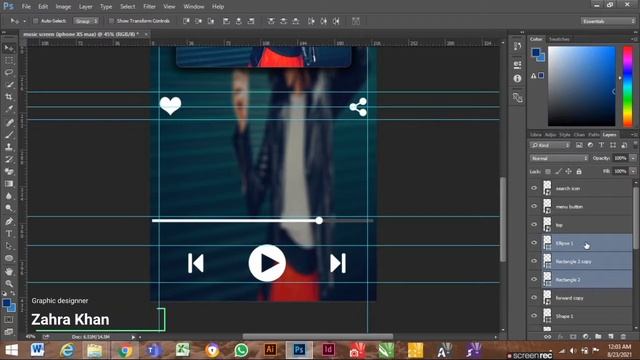The height and width of the screenshot is (360, 640).
Task: Select the Clone Stamp tool
Action: pos(9,147)
